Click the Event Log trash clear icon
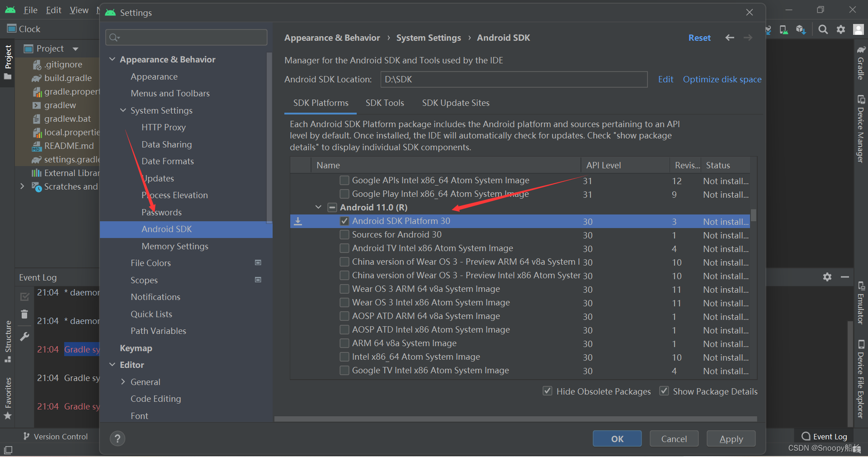This screenshot has height=457, width=868. pyautogui.click(x=24, y=314)
